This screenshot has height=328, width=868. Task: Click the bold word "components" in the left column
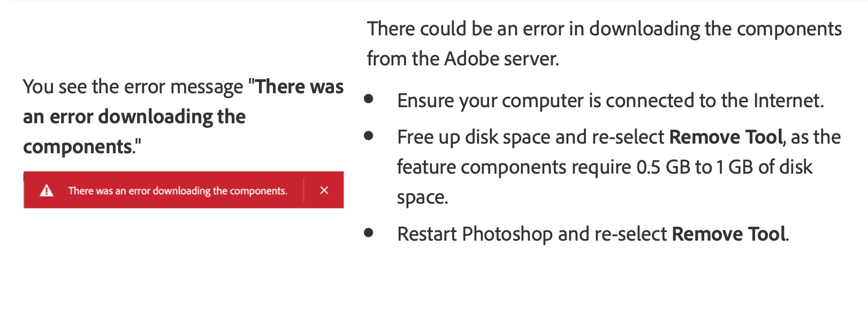pos(78,147)
